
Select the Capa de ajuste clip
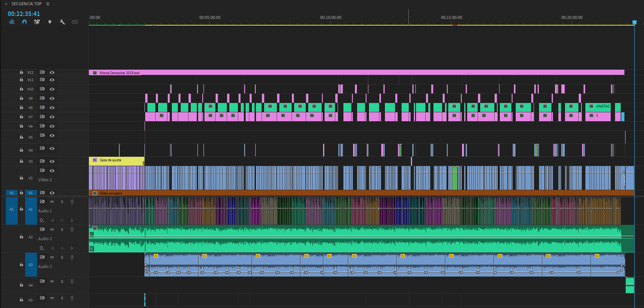click(x=116, y=160)
